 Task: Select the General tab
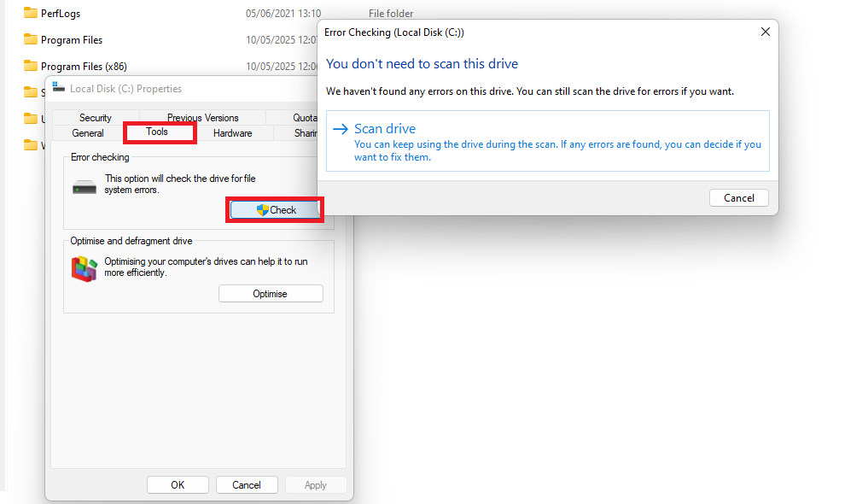87,133
